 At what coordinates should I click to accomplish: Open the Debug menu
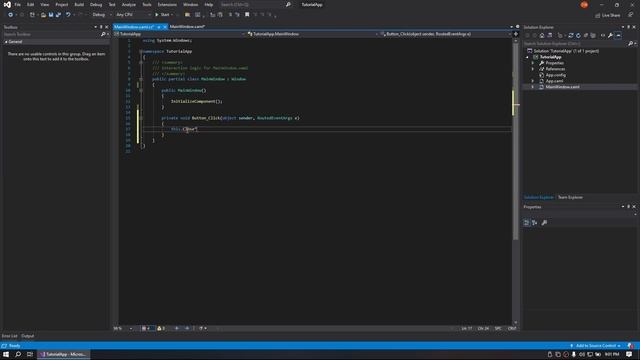[x=96, y=4]
